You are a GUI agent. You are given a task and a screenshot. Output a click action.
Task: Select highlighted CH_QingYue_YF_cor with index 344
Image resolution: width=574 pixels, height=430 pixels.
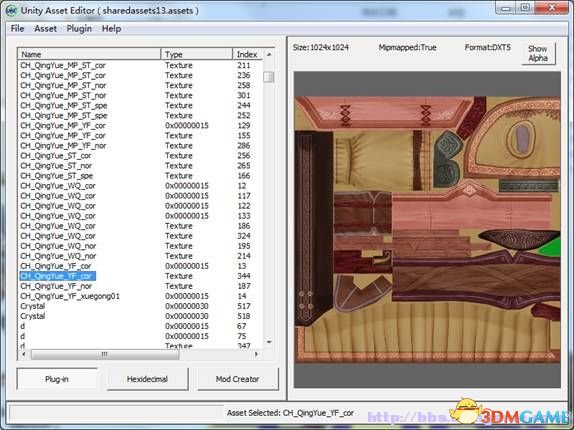point(140,276)
